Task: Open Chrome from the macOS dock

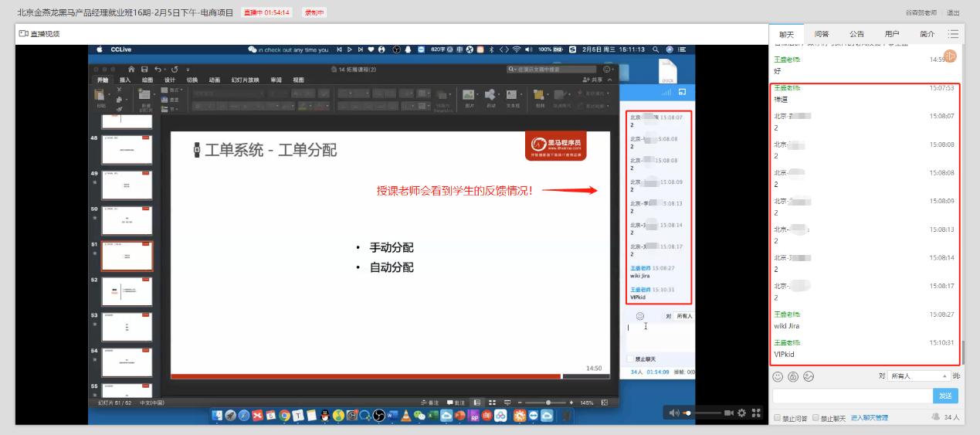Action: (x=284, y=416)
